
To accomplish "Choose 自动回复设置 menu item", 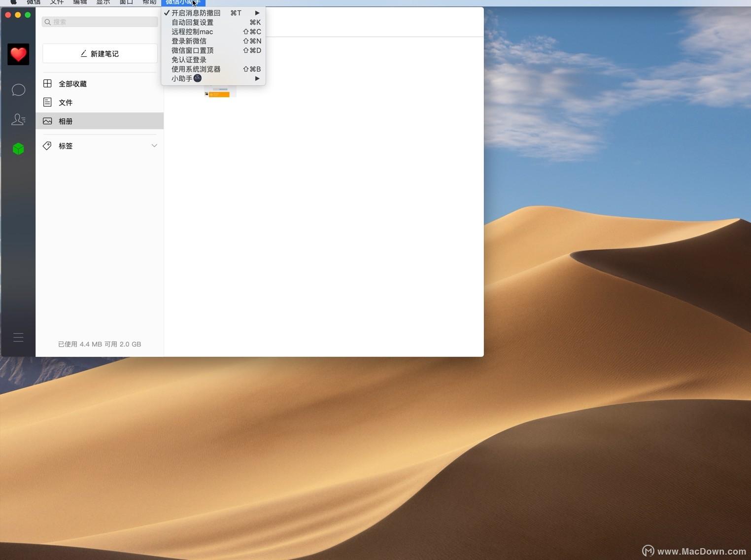I will point(213,22).
